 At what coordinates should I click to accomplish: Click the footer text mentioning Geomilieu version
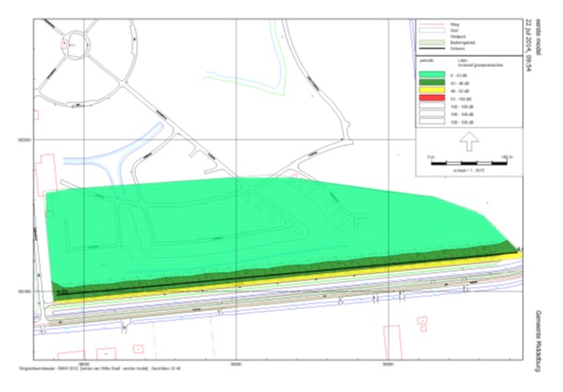[x=100, y=369]
